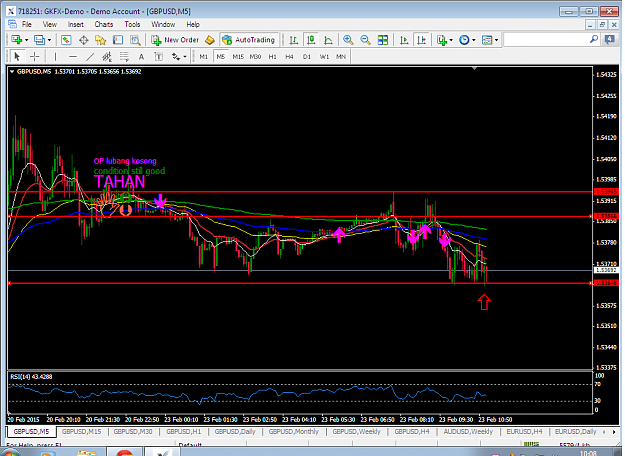This screenshot has width=625, height=456.
Task: Open the New Chart icon
Action: (x=16, y=40)
